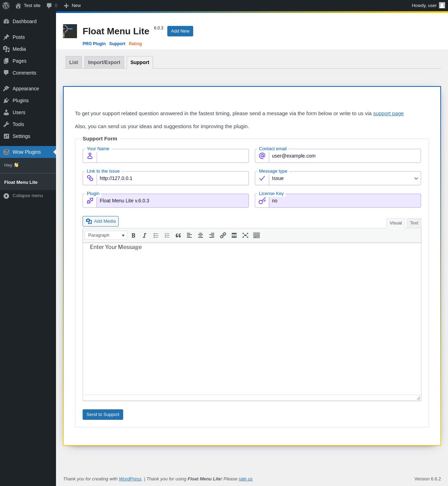Insert blockquote in message editor

click(x=178, y=235)
